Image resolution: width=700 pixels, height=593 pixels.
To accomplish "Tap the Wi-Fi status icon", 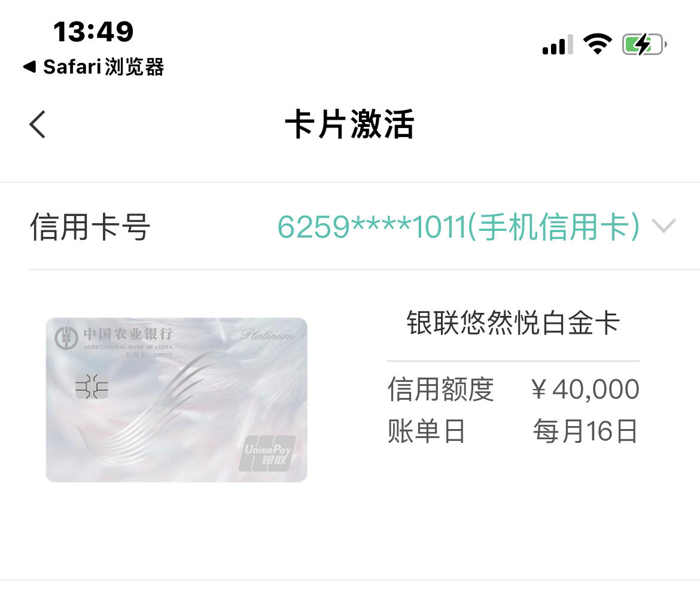I will [597, 44].
